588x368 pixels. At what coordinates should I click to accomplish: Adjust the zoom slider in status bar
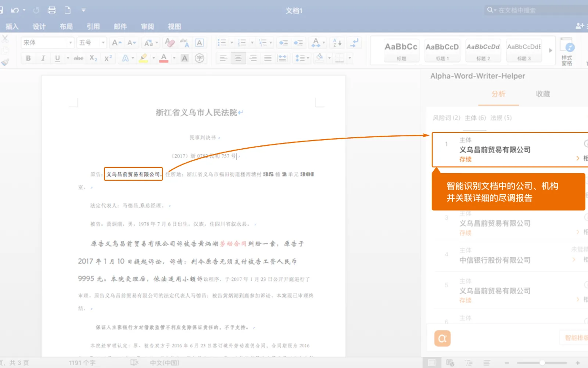coord(542,363)
